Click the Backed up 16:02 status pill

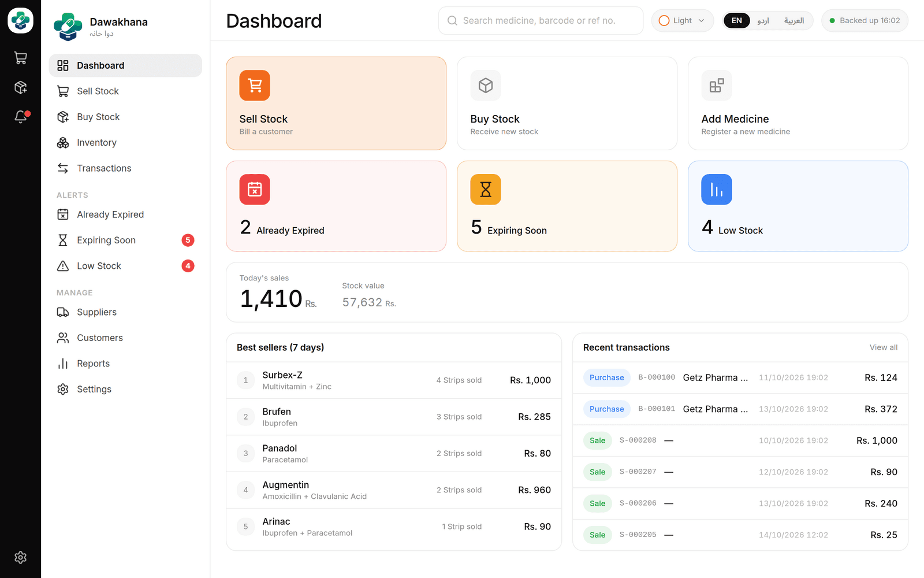pos(865,21)
